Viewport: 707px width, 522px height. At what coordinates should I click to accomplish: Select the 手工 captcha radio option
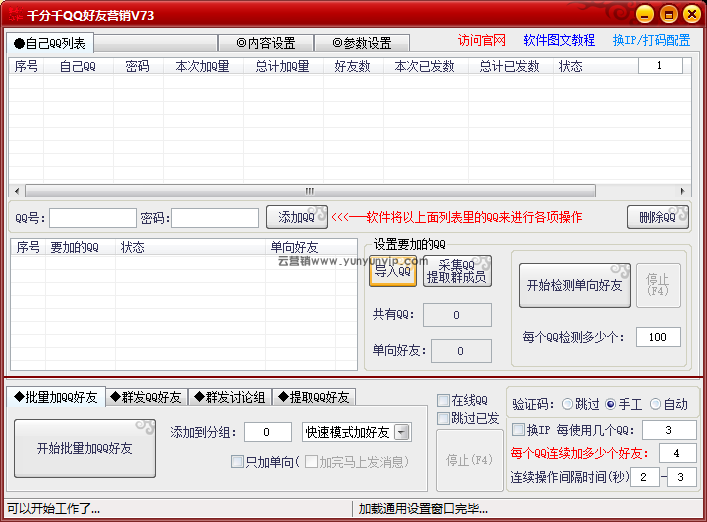611,404
